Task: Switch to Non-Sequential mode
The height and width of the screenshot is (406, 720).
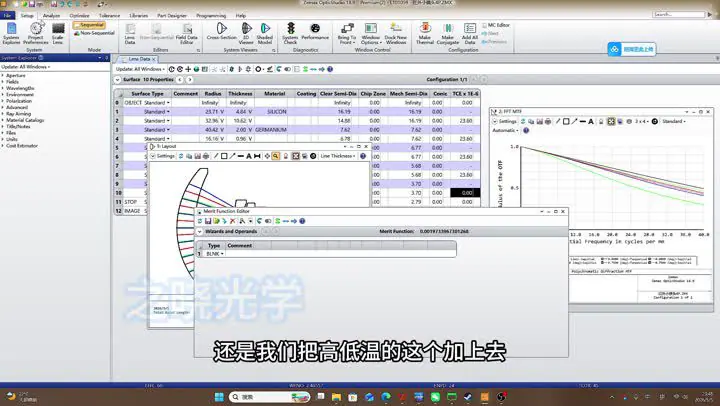Action: pyautogui.click(x=94, y=33)
